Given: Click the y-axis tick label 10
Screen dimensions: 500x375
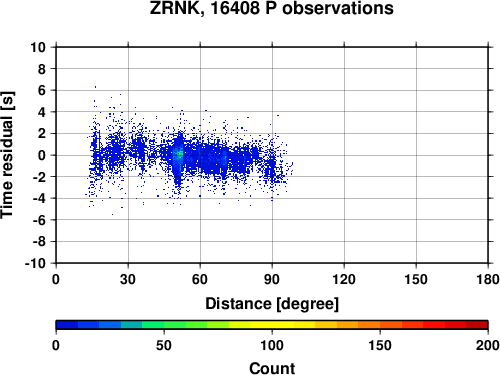Looking at the screenshot, I should point(38,47).
